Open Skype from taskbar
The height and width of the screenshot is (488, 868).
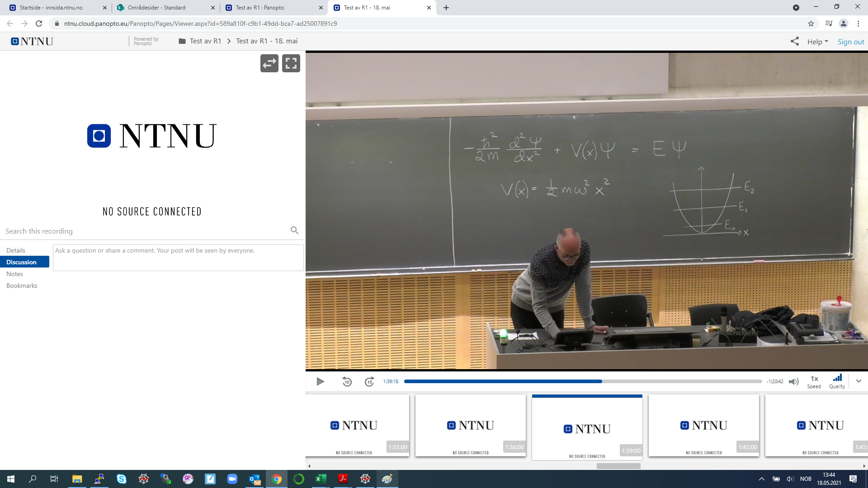[x=121, y=479]
